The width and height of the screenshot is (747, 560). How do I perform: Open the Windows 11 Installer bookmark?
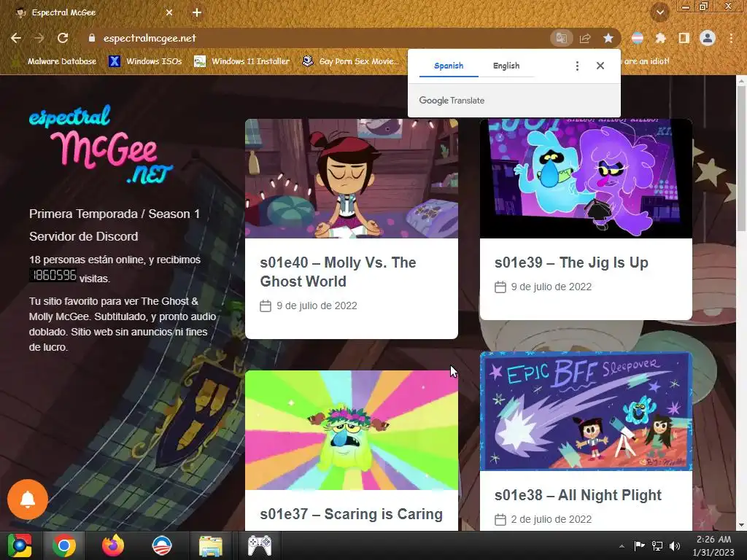click(242, 61)
